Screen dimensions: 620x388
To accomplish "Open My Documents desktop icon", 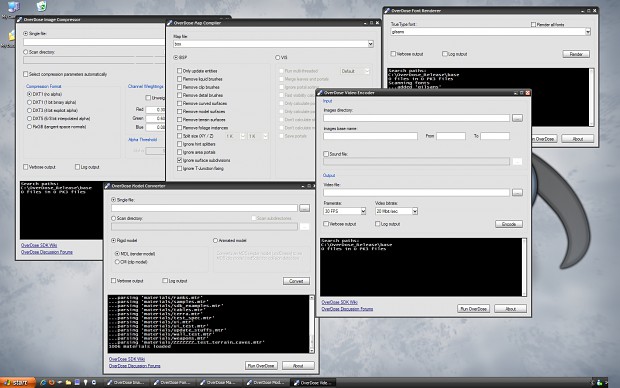I will tap(11, 37).
